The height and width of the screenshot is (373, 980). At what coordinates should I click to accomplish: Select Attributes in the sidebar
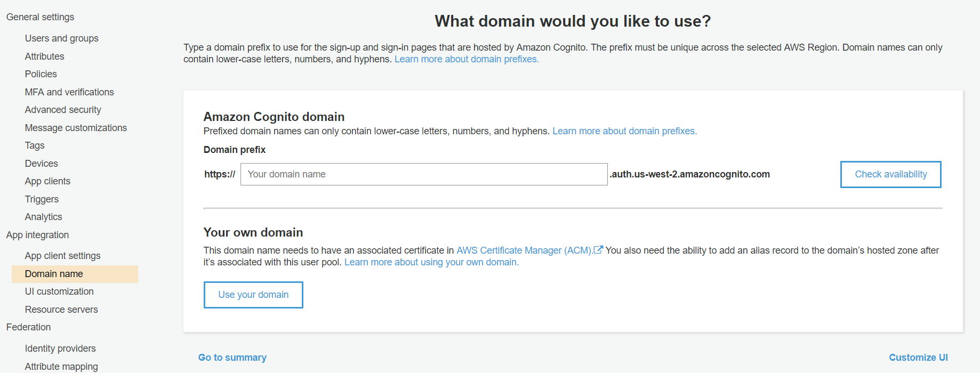45,56
